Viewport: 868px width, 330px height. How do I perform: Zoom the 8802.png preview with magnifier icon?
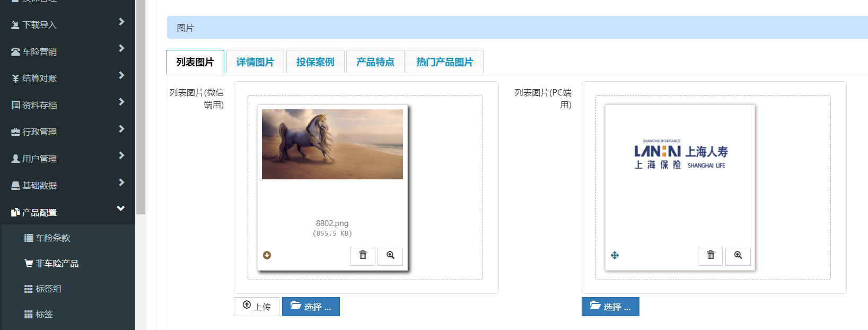pyautogui.click(x=390, y=256)
